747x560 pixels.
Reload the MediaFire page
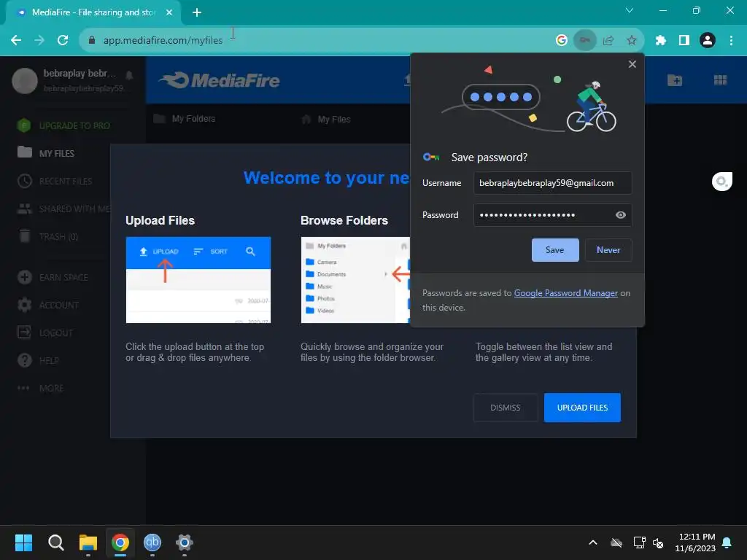(x=63, y=41)
